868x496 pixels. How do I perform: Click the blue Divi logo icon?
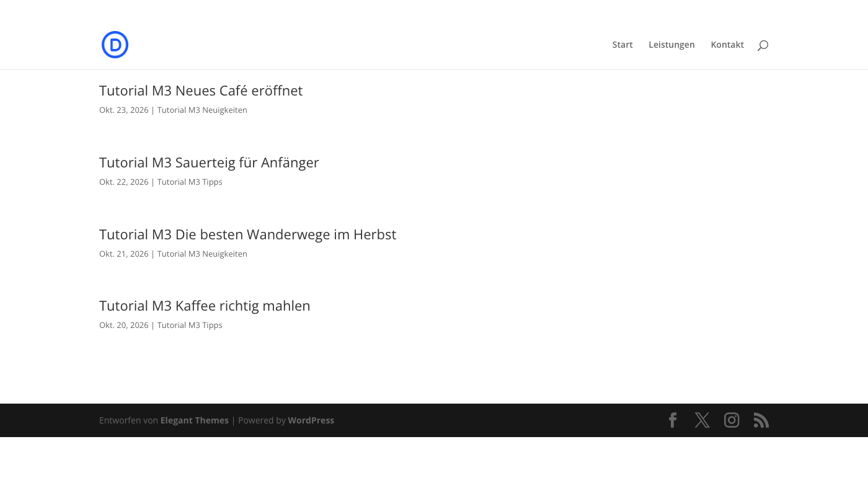[x=115, y=45]
